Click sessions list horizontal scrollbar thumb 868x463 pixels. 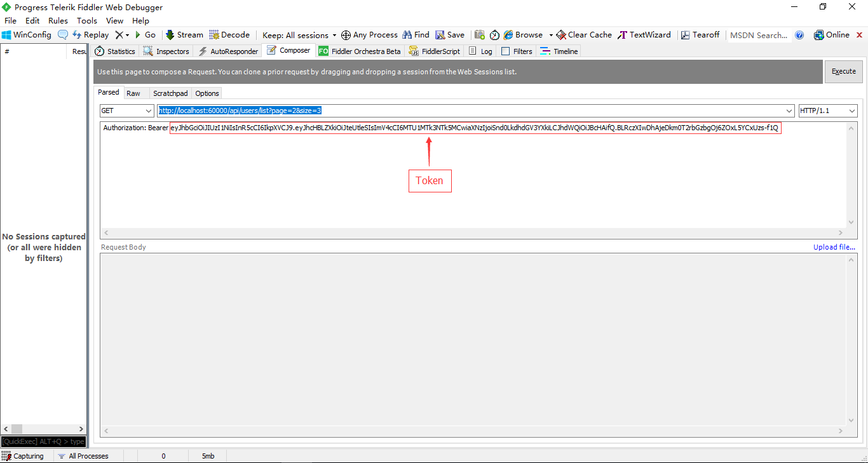pos(17,429)
